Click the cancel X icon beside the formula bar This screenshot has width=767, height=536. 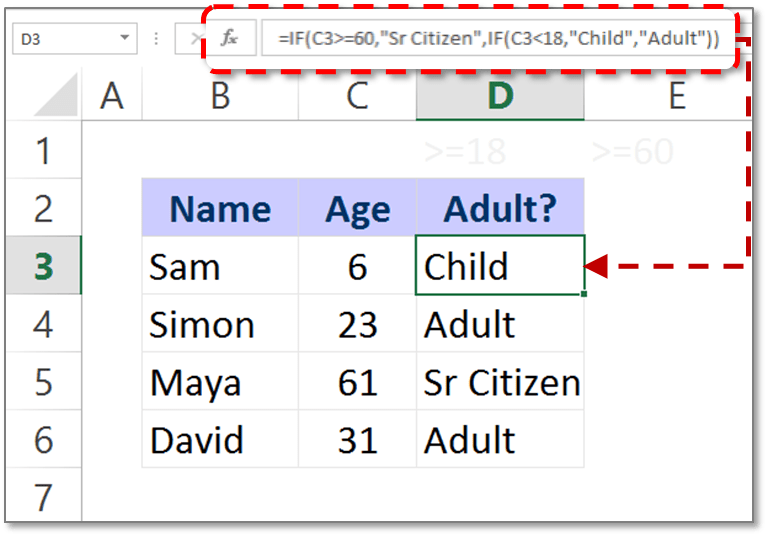click(x=195, y=38)
